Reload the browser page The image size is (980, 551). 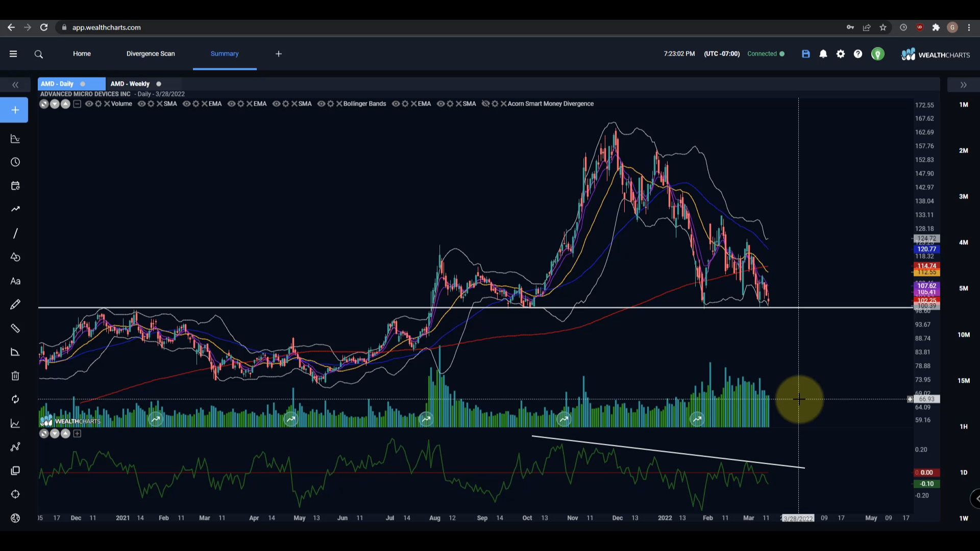[x=44, y=28]
